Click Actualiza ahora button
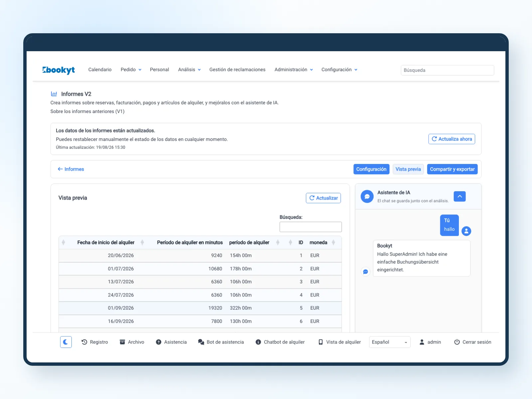The image size is (532, 399). coord(452,139)
